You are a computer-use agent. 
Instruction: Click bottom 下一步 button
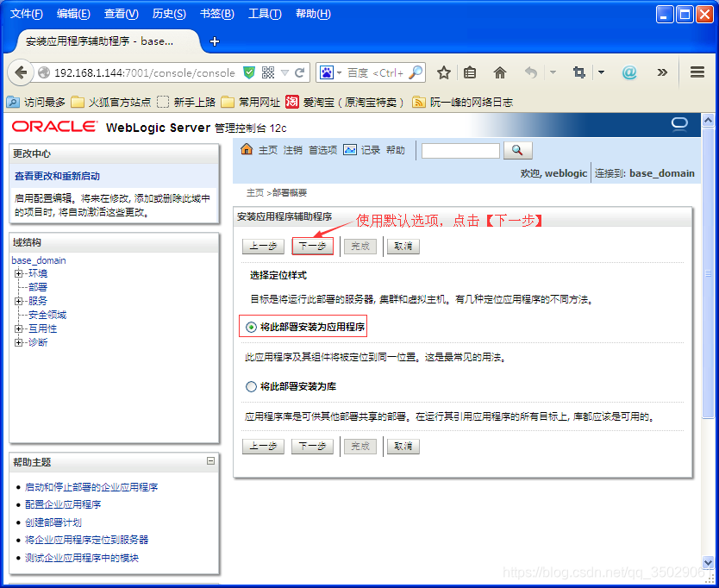[x=312, y=447]
